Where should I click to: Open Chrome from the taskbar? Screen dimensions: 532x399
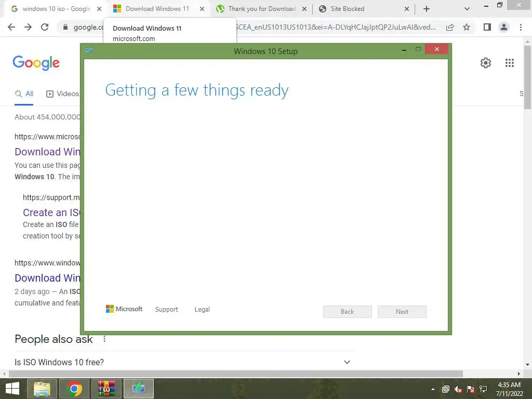click(x=74, y=389)
